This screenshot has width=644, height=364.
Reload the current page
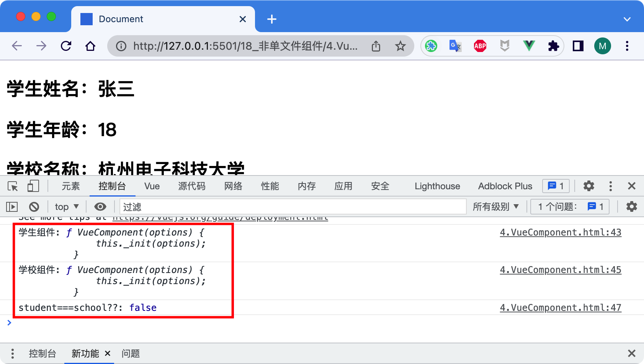(66, 46)
